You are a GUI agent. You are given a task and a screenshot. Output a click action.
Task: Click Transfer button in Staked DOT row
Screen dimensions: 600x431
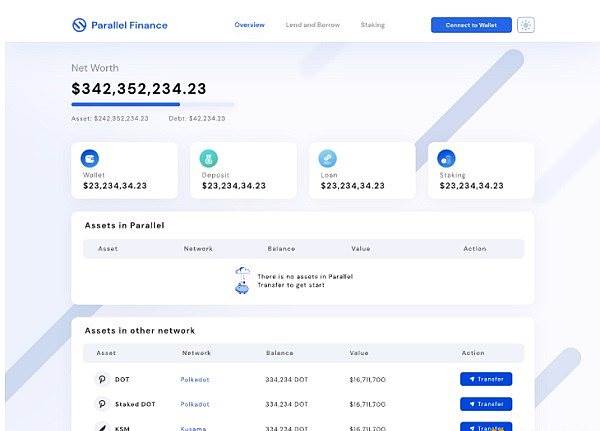coord(486,404)
